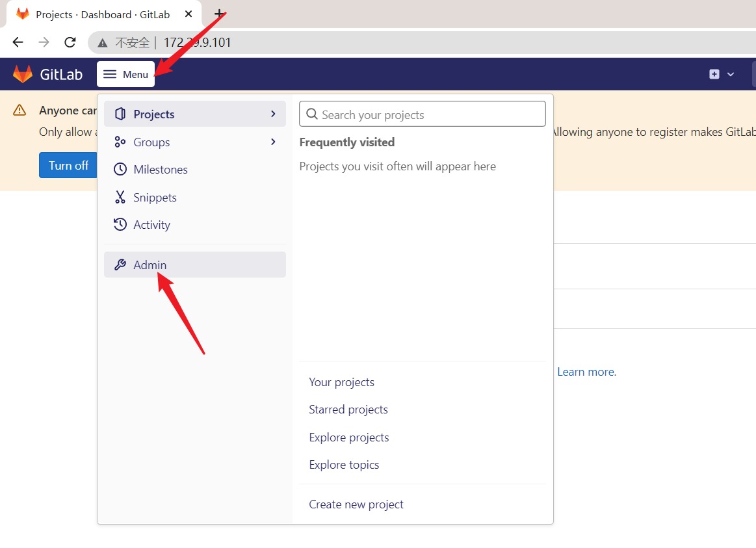Click the Turn off button
The width and height of the screenshot is (756, 548).
pos(68,165)
